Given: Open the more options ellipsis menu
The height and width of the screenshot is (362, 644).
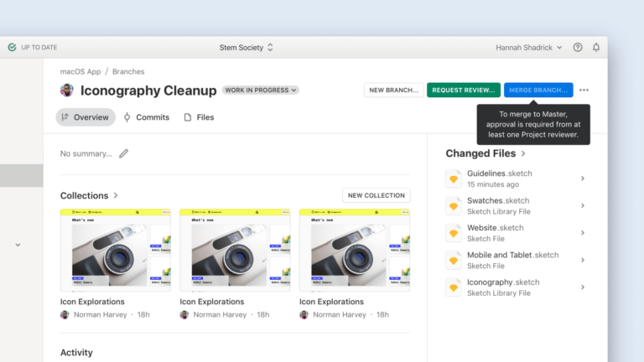Looking at the screenshot, I should click(584, 90).
